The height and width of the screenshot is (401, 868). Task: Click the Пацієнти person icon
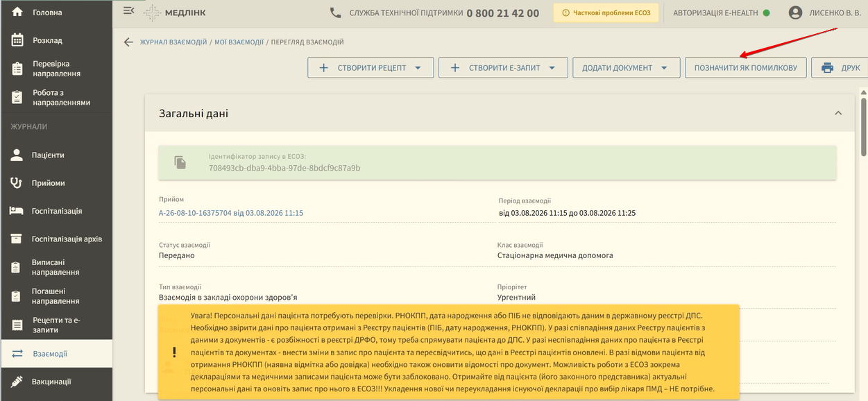point(17,155)
